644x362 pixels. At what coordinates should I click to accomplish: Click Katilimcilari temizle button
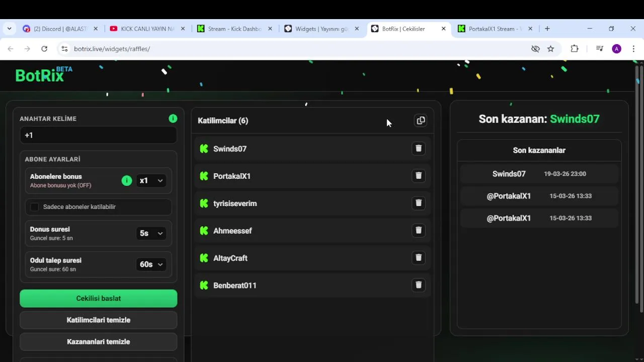(99, 320)
